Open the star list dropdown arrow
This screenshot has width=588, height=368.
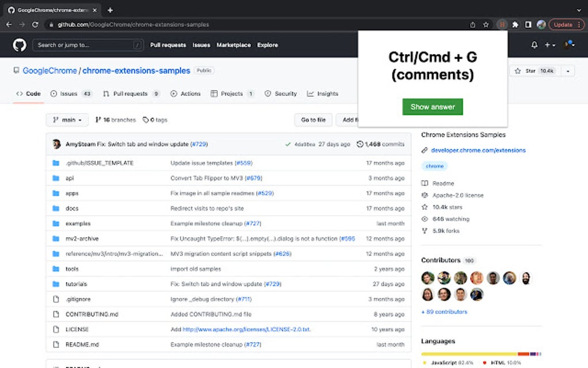point(568,71)
